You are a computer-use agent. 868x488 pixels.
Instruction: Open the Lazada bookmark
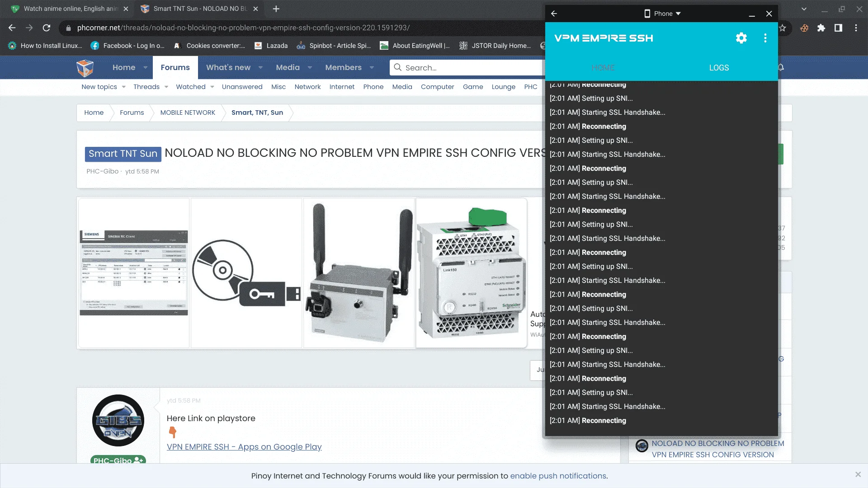tap(271, 46)
